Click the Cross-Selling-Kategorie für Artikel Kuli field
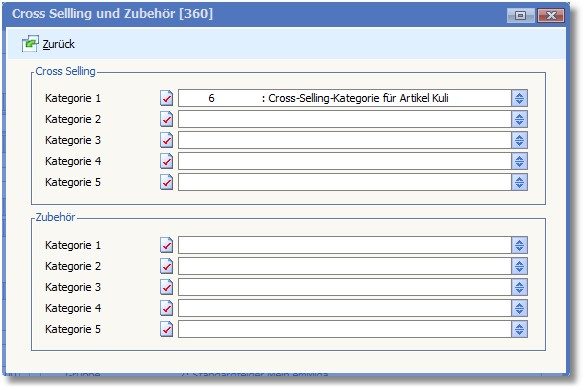 pyautogui.click(x=345, y=98)
